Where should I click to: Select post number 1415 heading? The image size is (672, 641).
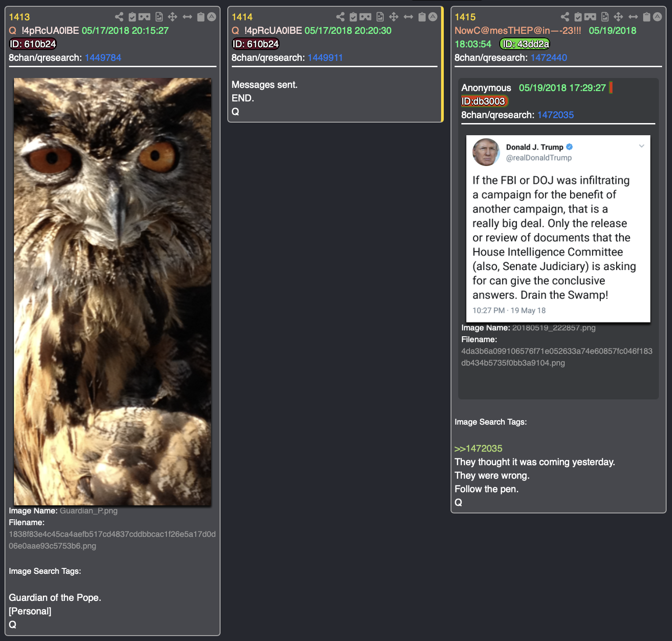coord(465,17)
